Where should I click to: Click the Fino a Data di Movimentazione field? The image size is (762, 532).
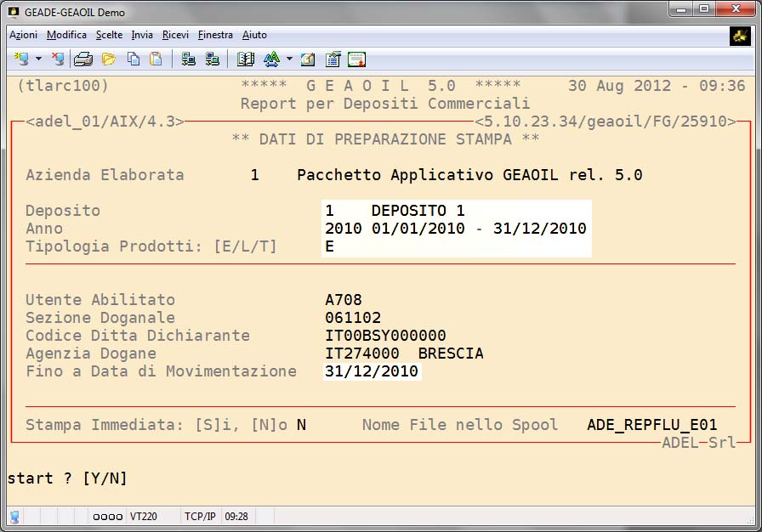372,371
